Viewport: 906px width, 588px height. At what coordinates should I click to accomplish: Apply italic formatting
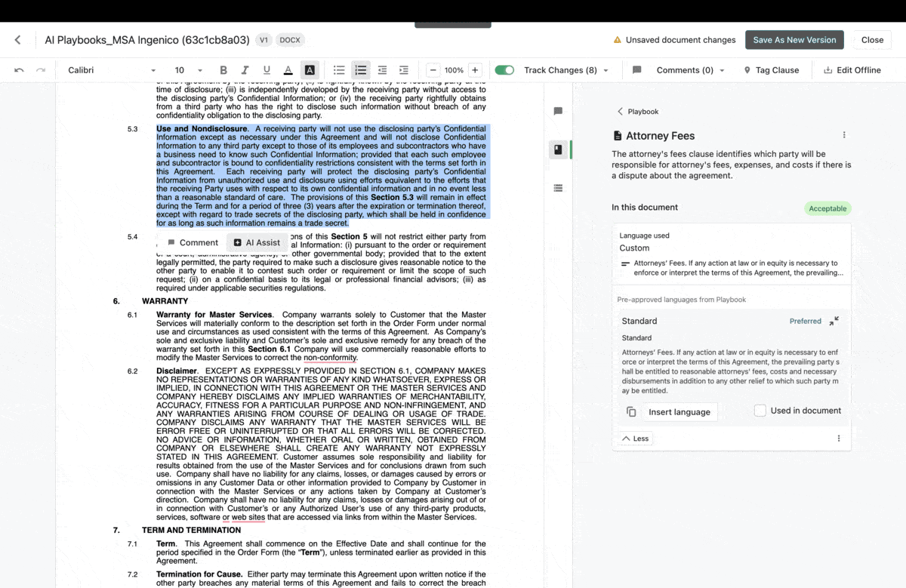245,70
